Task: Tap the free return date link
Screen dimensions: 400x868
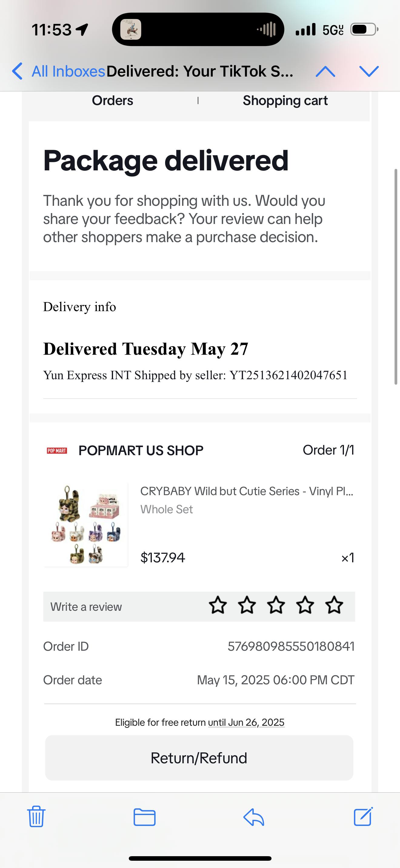Action: (246, 722)
